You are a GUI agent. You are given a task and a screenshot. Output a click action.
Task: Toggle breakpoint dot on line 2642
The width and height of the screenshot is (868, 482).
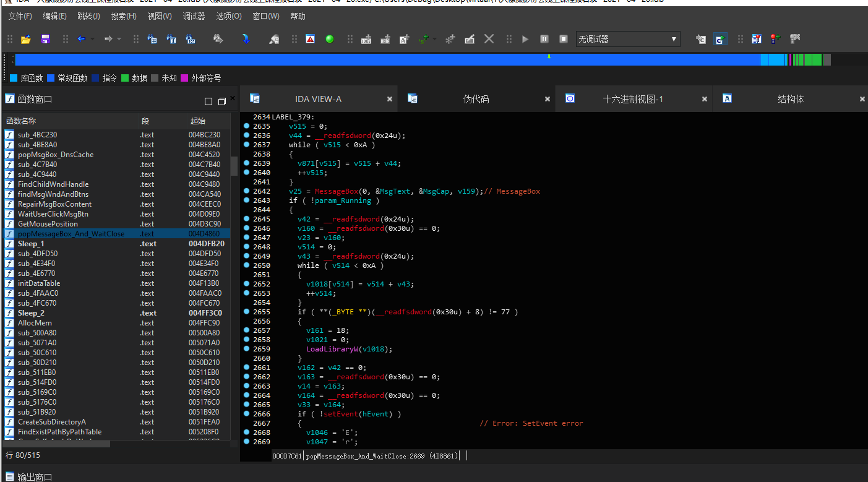247,191
